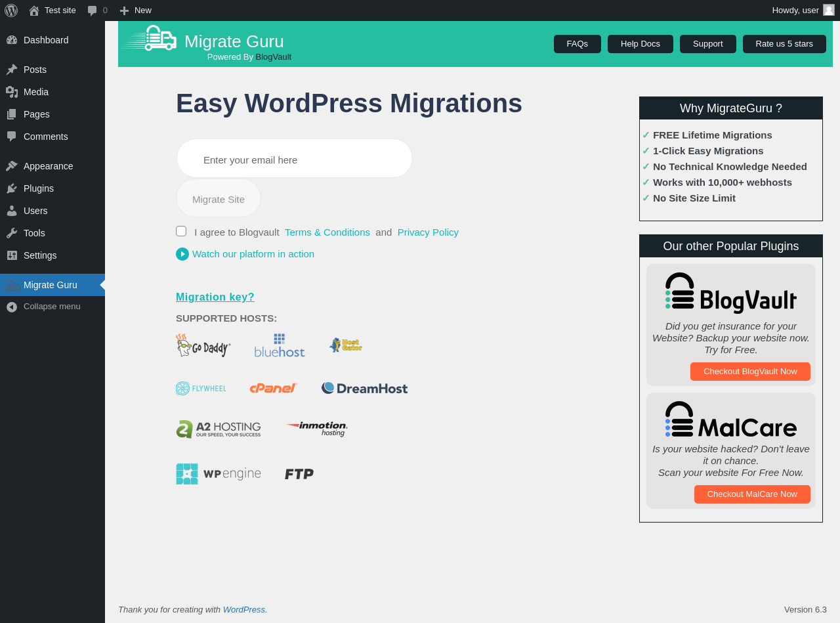Open the Settings menu item
Viewport: 840px width, 623px height.
(52, 255)
